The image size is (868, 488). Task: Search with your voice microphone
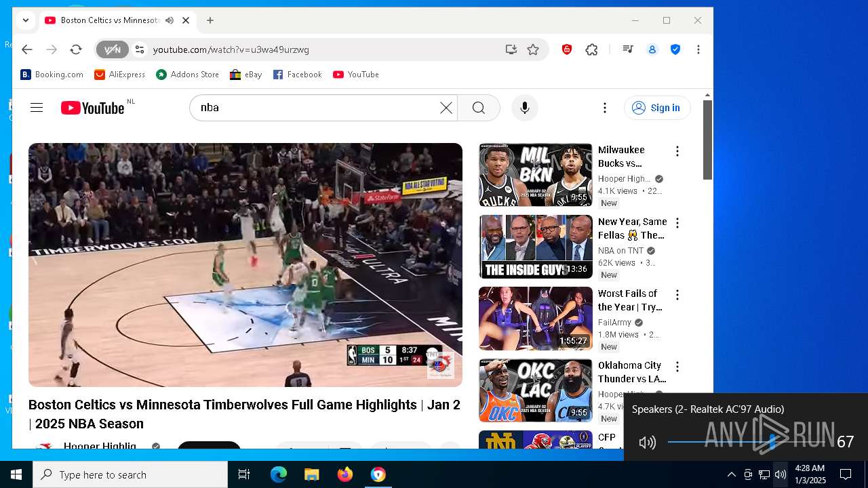coord(524,108)
